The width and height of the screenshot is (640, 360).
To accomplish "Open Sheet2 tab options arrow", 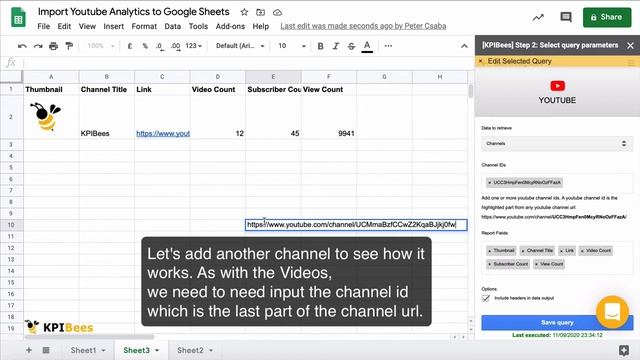I will tap(211, 351).
